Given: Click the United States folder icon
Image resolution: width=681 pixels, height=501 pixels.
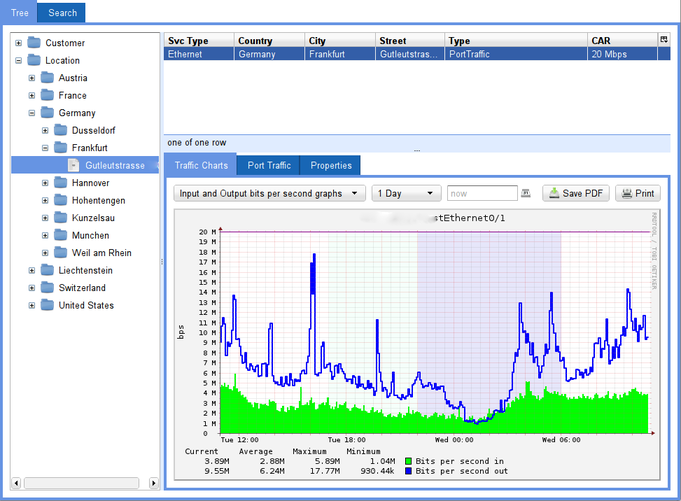Looking at the screenshot, I should (x=47, y=305).
